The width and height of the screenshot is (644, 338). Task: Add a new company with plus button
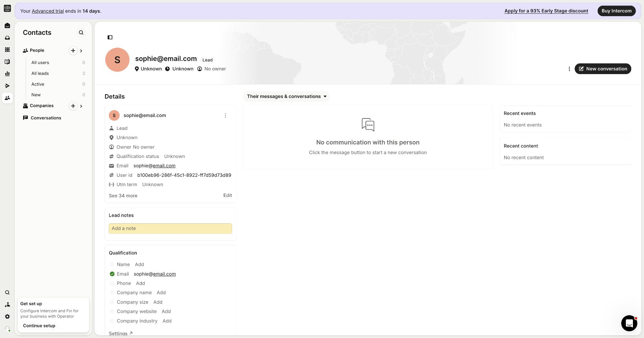click(73, 106)
